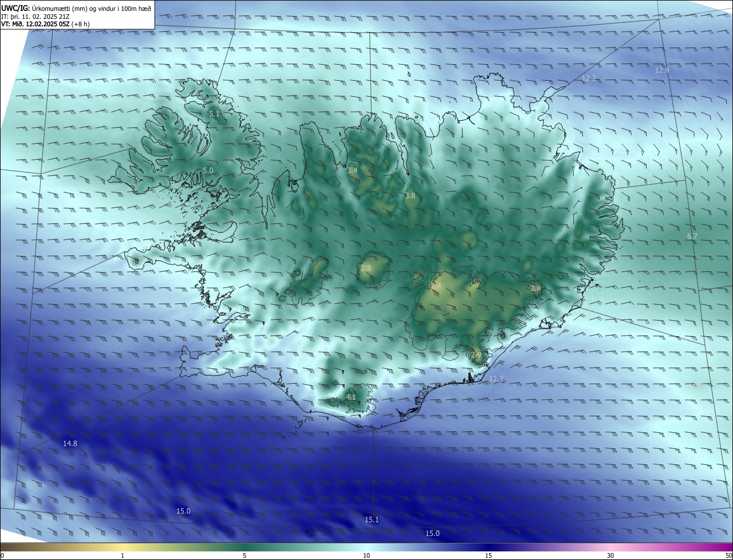Click the 14.8 value label over the ocean

[x=70, y=443]
